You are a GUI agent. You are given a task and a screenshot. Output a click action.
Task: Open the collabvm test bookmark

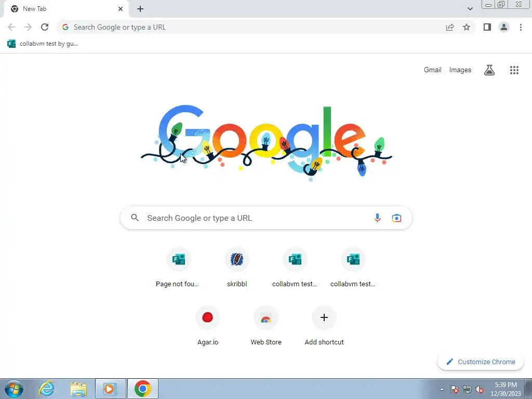point(43,44)
